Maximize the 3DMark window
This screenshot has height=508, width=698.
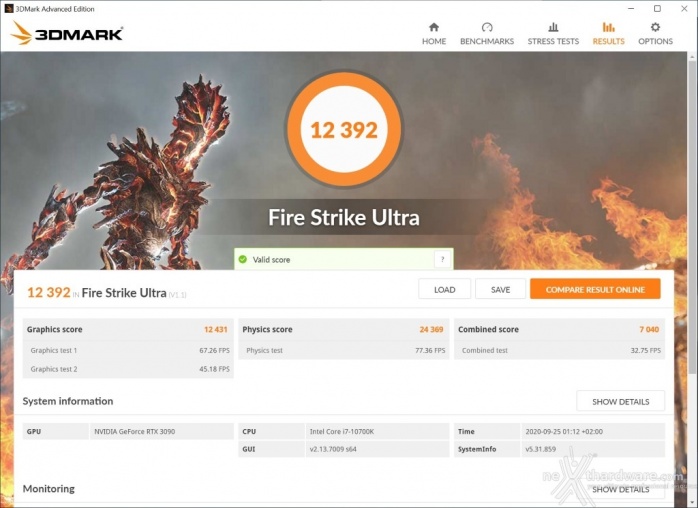point(657,8)
